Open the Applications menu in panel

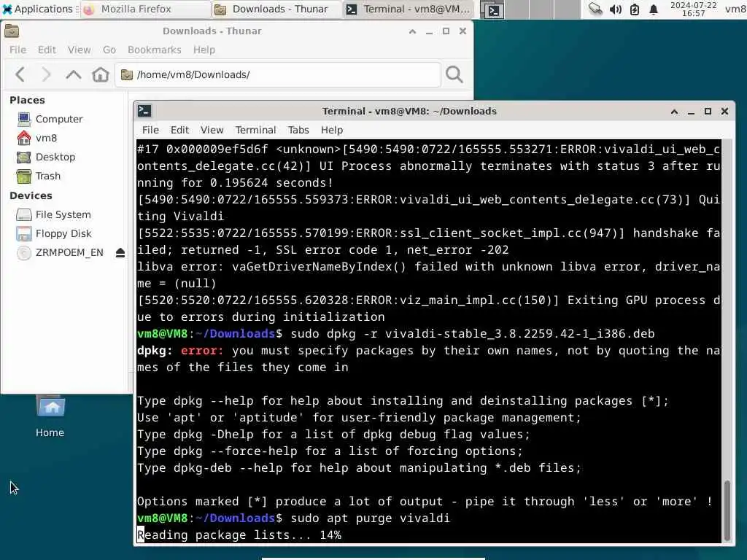tap(39, 9)
